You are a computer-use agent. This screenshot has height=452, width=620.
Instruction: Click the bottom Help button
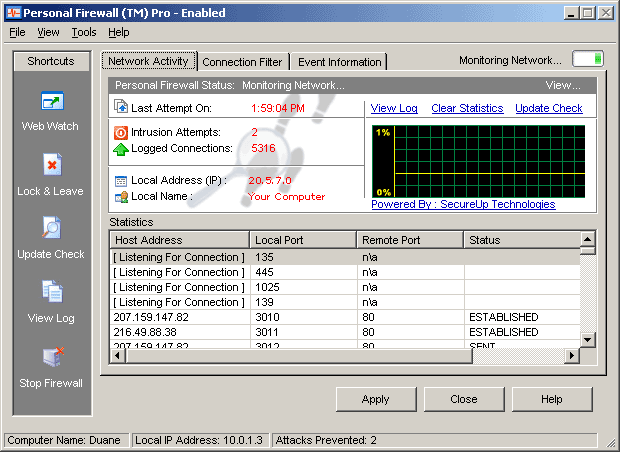(552, 399)
